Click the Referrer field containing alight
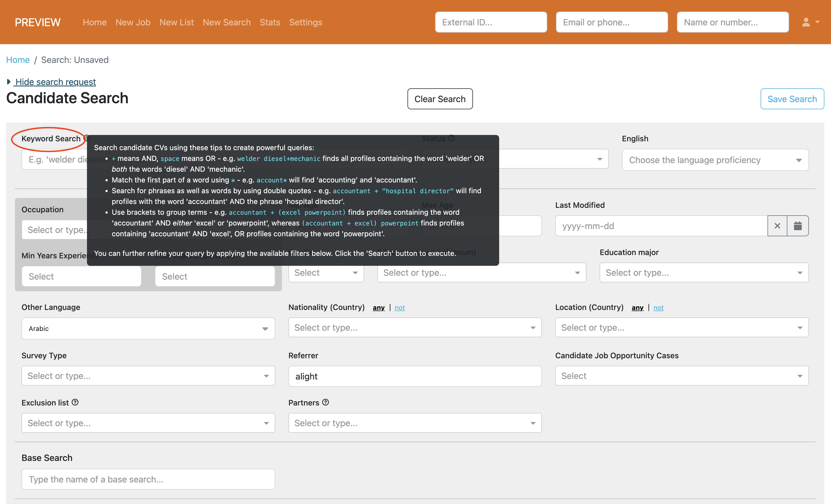This screenshot has height=504, width=831. point(415,376)
